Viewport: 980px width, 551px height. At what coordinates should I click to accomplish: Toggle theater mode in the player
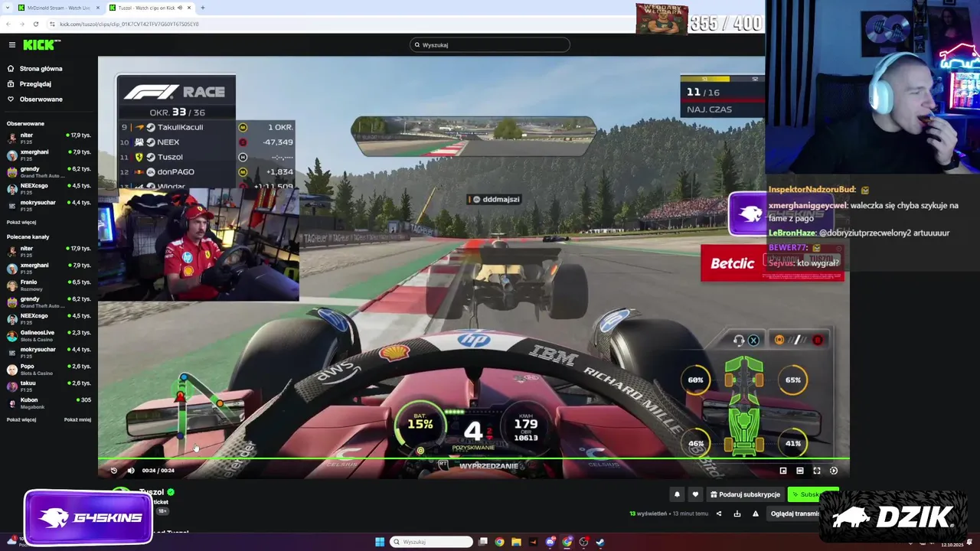[800, 471]
